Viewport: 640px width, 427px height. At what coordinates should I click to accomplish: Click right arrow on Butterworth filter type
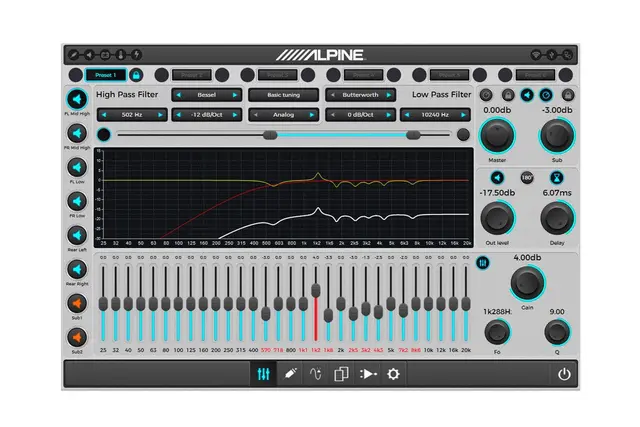(389, 95)
